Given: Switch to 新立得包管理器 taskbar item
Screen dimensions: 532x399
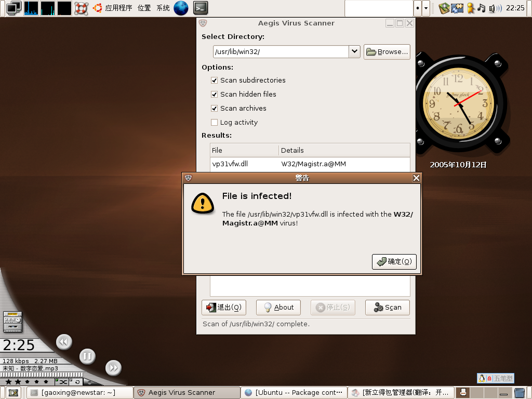Looking at the screenshot, I should 401,393.
